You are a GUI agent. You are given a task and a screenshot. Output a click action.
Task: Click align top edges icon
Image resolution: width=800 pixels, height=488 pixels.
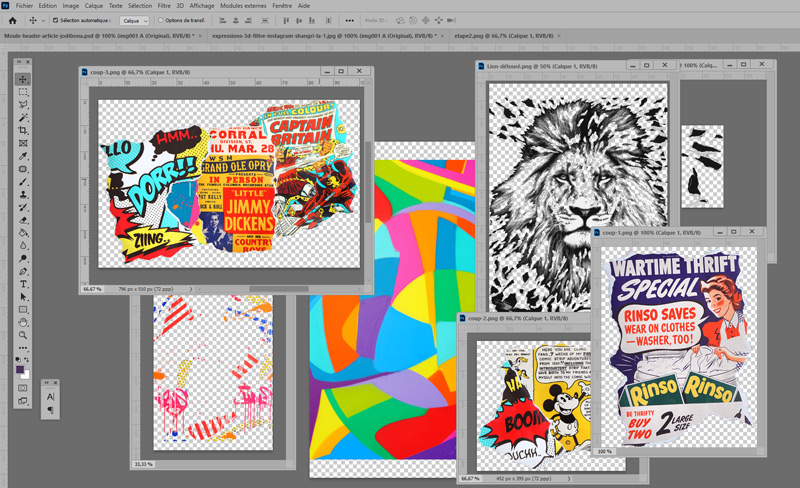click(286, 20)
